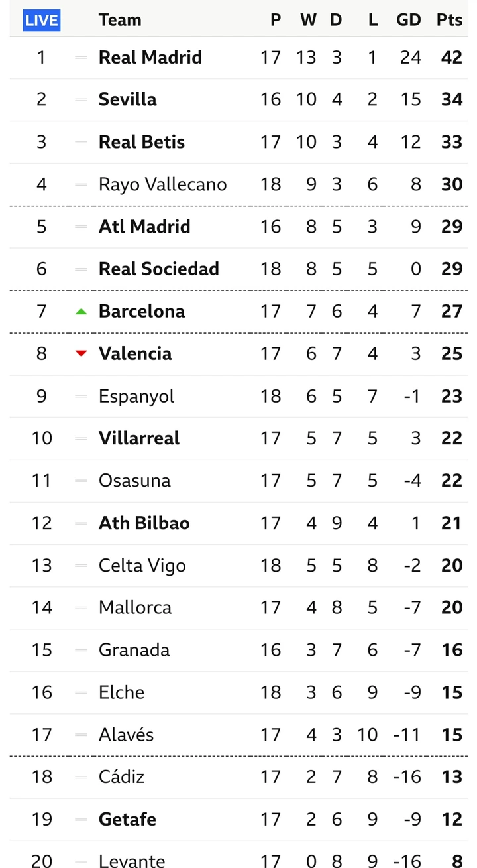Click Barcelona's green up arrow icon
The image size is (477, 868).
click(81, 311)
